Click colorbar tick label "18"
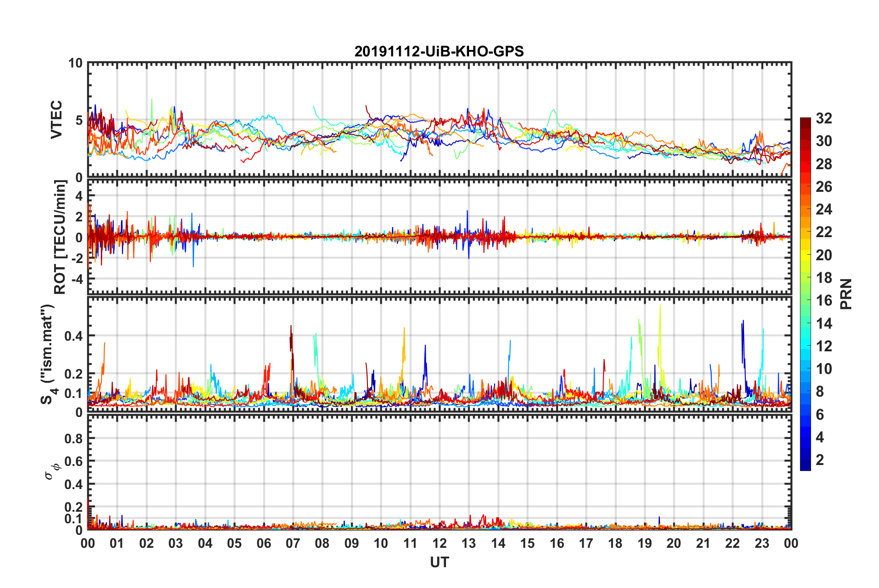Viewport: 879px width, 588px height. (824, 278)
